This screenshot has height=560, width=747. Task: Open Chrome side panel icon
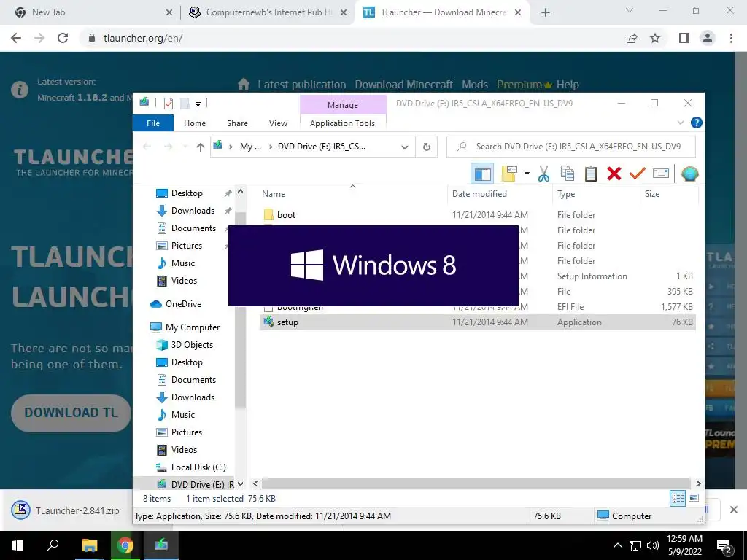tap(684, 38)
